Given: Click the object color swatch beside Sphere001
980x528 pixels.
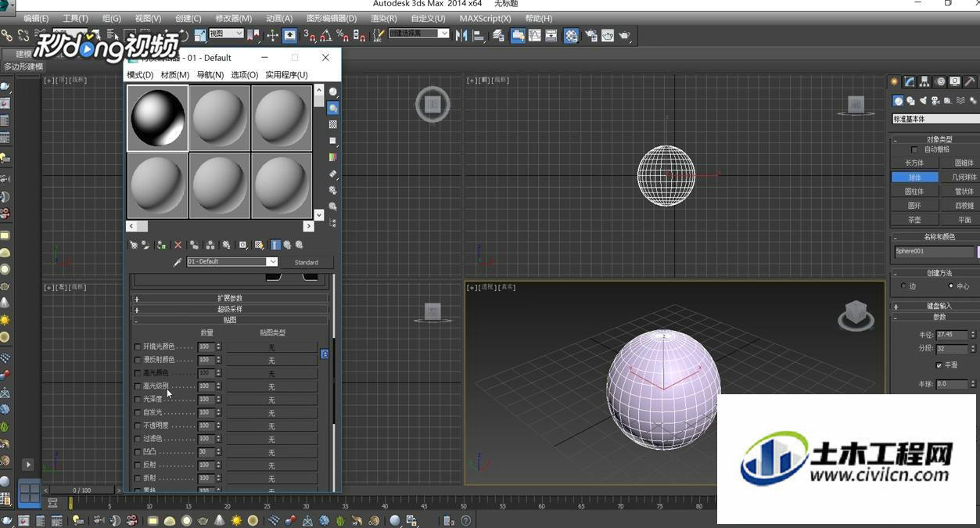Looking at the screenshot, I should click(x=978, y=252).
